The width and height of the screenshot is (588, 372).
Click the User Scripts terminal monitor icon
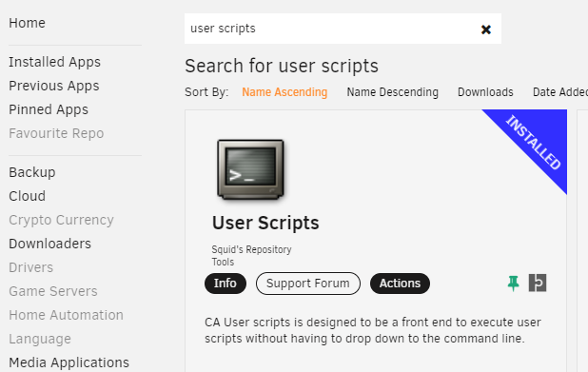[250, 169]
